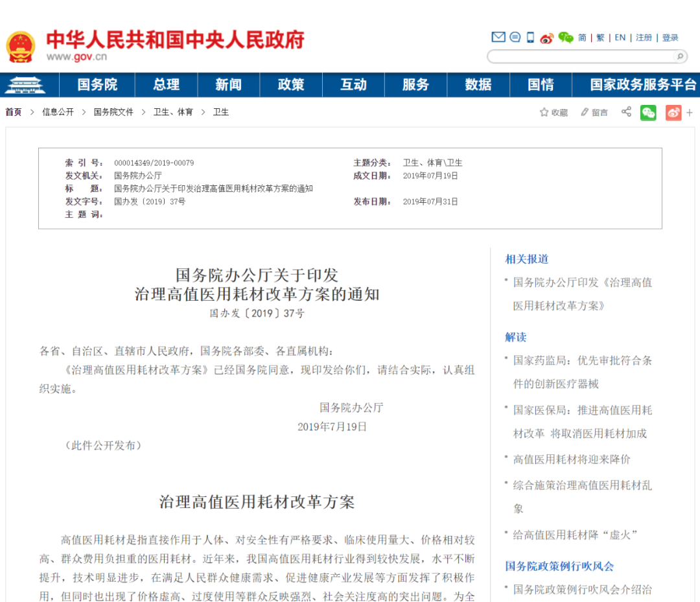Switch site language to EN
The width and height of the screenshot is (700, 602).
click(620, 37)
